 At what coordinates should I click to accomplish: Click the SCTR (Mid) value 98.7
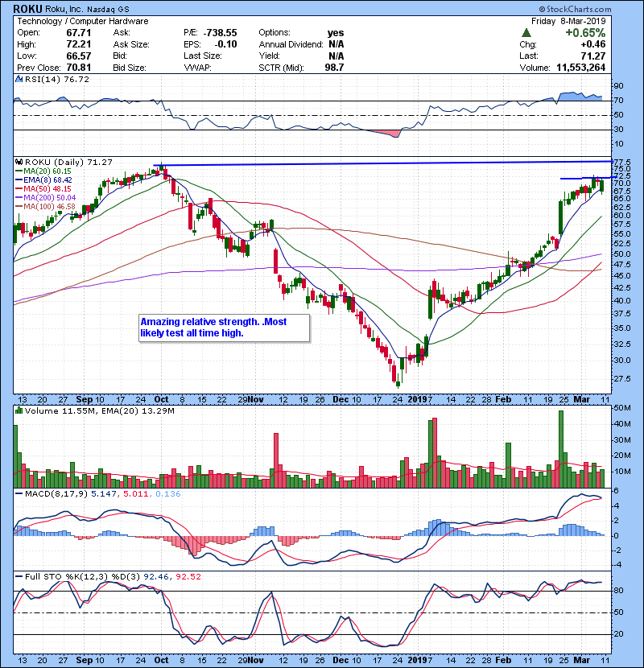click(334, 68)
